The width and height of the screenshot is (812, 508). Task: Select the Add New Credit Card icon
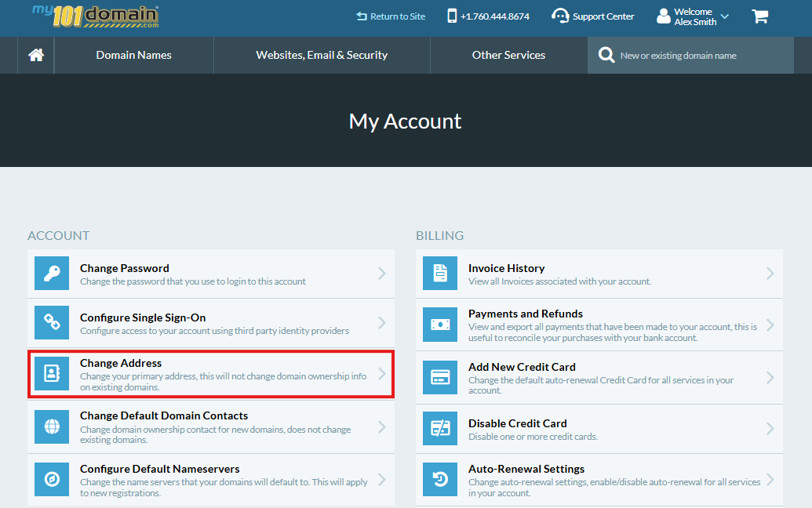coord(440,377)
